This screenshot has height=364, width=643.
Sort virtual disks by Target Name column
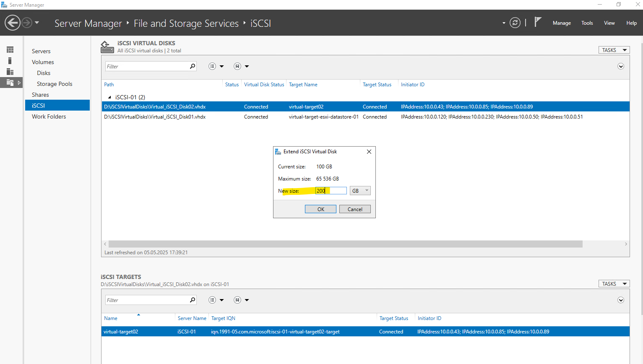(303, 85)
